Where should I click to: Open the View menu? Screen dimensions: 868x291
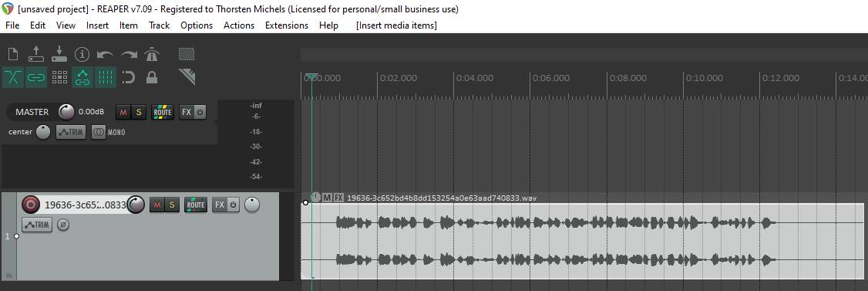click(x=66, y=25)
